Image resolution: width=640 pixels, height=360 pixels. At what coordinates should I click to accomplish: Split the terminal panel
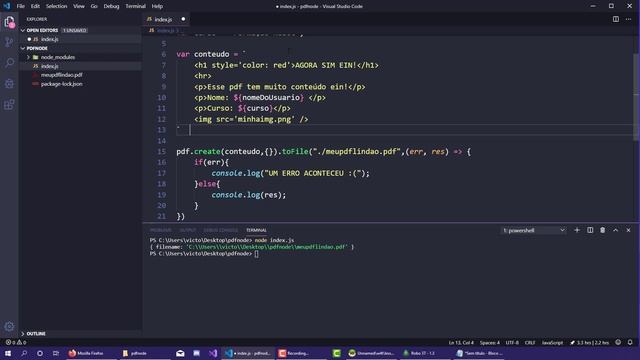click(590, 230)
